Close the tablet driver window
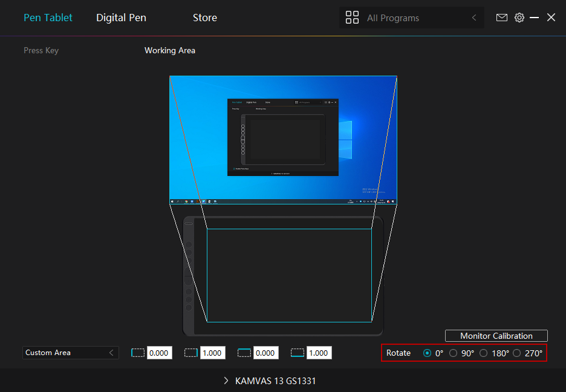Image resolution: width=566 pixels, height=392 pixels. coord(551,18)
